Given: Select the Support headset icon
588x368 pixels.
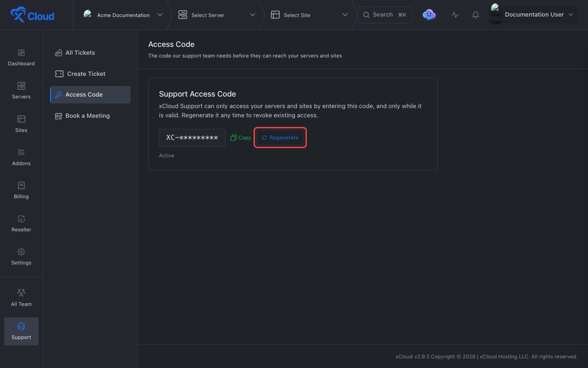Looking at the screenshot, I should tap(21, 326).
